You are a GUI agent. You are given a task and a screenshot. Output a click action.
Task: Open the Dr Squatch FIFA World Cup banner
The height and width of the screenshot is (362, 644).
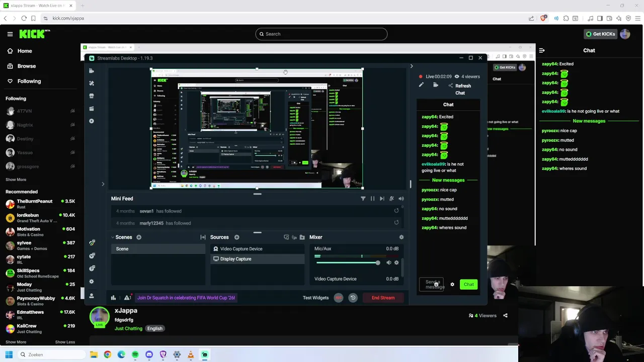[186, 298]
